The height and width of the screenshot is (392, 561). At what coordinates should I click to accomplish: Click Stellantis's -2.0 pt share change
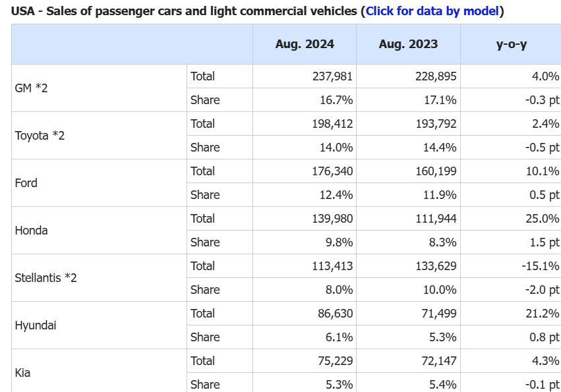541,289
